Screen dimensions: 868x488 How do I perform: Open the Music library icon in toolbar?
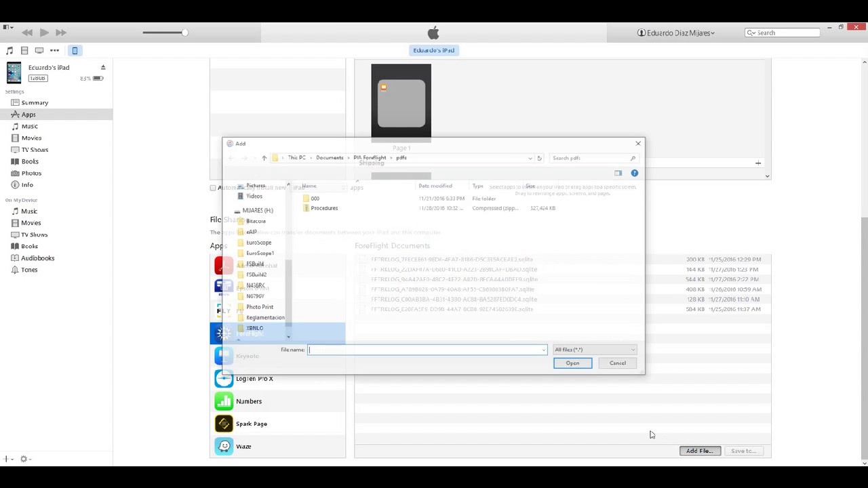coord(9,50)
